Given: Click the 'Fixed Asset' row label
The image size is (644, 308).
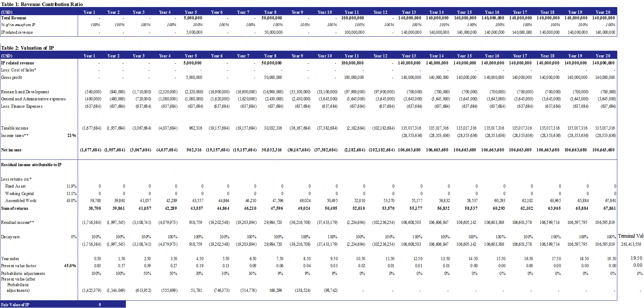Looking at the screenshot, I should pyautogui.click(x=15, y=186).
